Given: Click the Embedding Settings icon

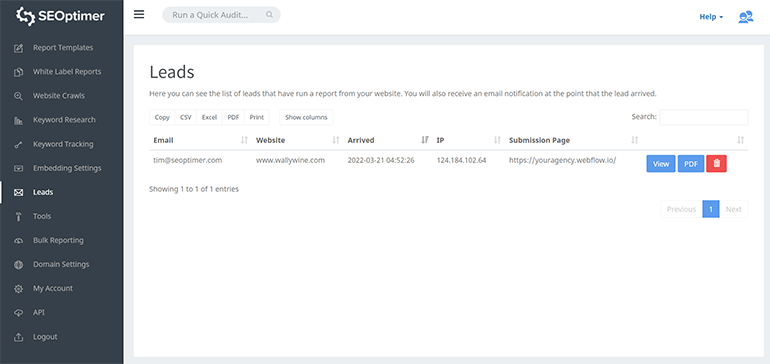Looking at the screenshot, I should [18, 168].
